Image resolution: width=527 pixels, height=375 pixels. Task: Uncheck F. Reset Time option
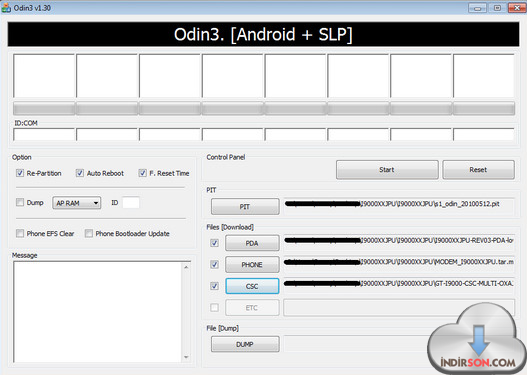143,173
